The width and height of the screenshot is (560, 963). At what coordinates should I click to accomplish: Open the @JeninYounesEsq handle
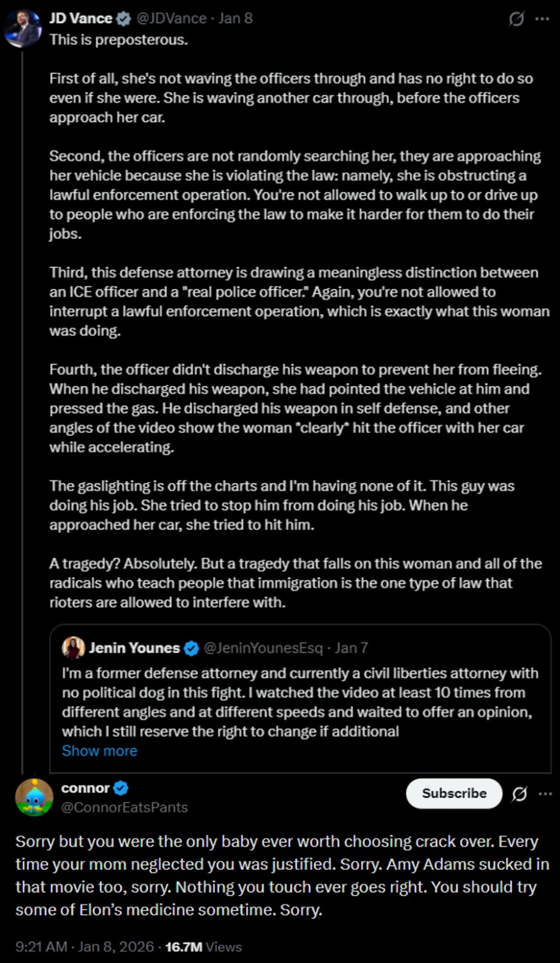click(x=263, y=648)
